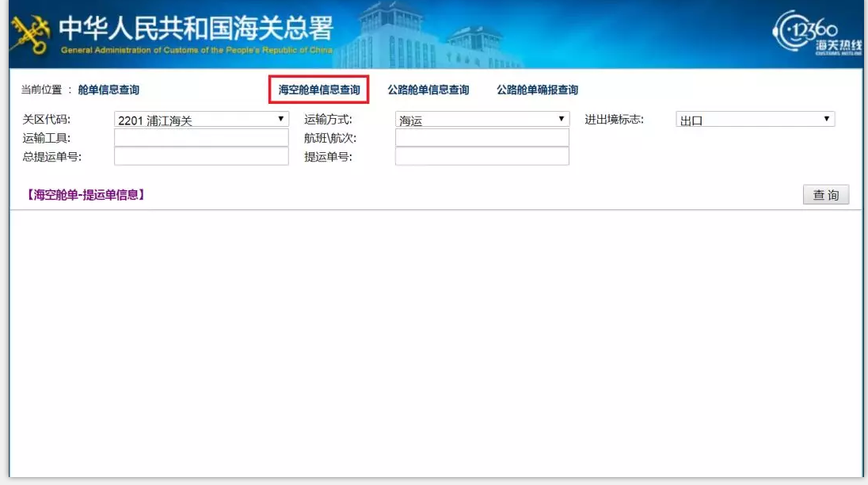Screen dimensions: 868x485
Task: Click the 关区代码 field label
Action: [46, 120]
